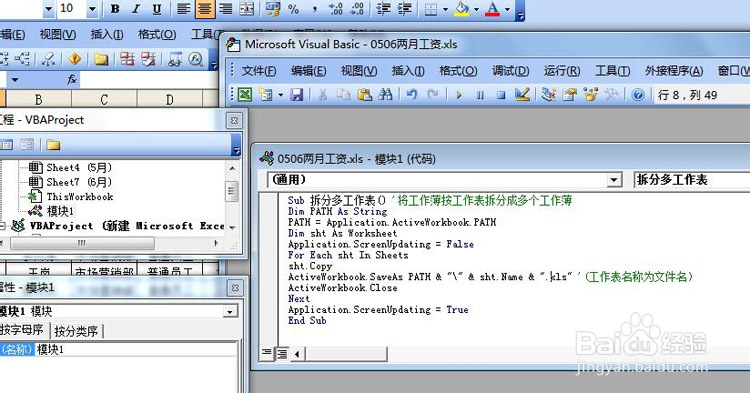
Task: Open 插入(I) menu in Visual Basic window
Action: point(408,71)
